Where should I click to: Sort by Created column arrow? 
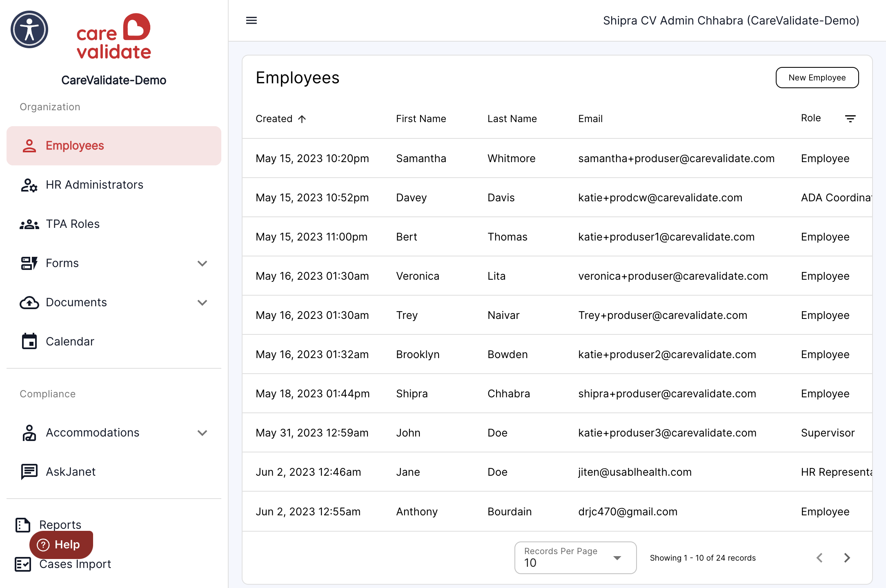click(302, 119)
